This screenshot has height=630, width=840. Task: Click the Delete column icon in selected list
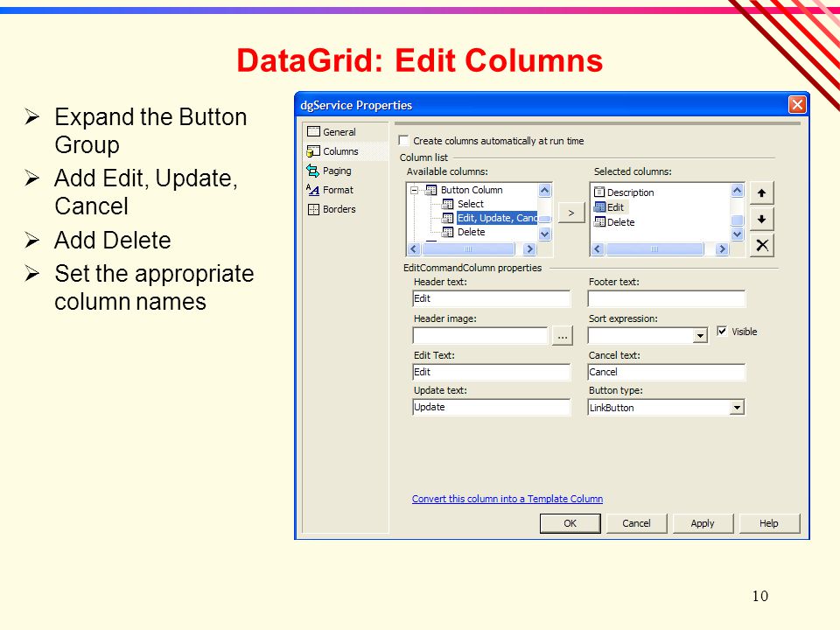(x=599, y=221)
